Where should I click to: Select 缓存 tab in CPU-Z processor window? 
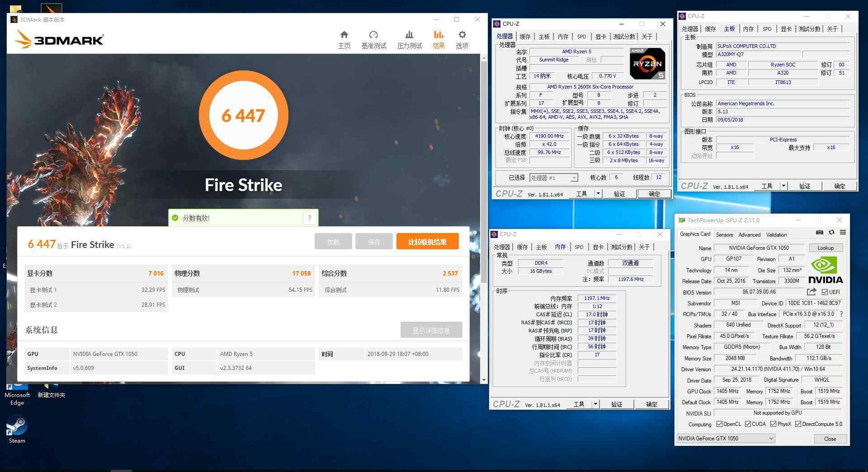(x=525, y=37)
